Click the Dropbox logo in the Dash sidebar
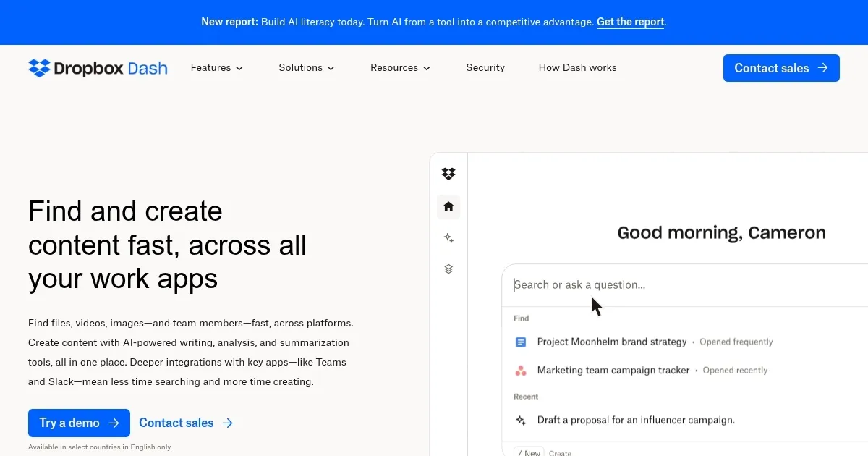868x456 pixels. 448,174
